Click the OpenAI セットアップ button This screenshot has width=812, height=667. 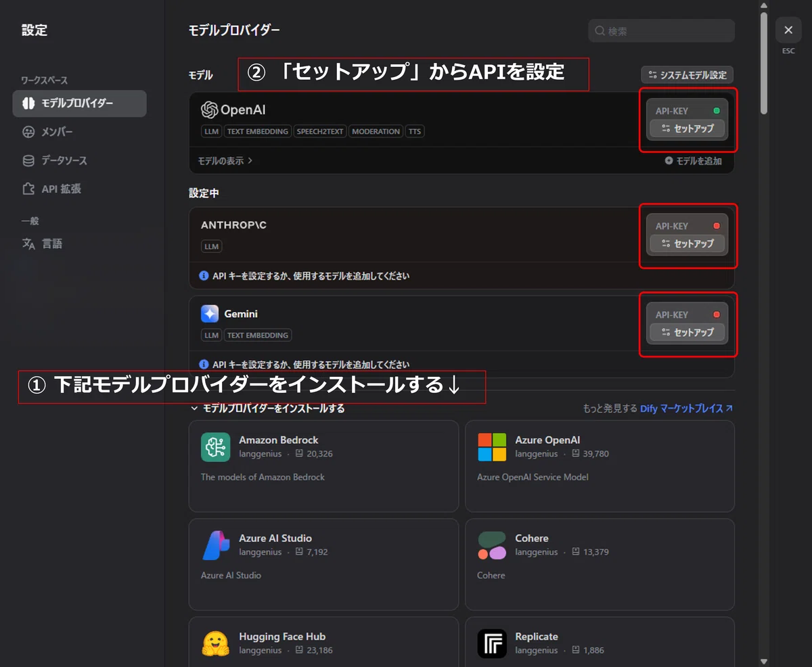687,128
